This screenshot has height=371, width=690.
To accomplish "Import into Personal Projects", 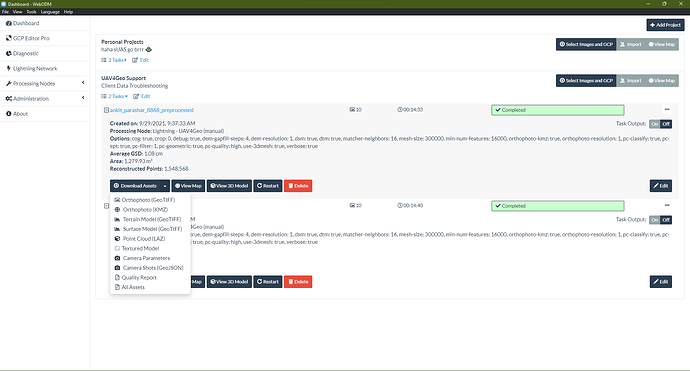I will [x=631, y=44].
